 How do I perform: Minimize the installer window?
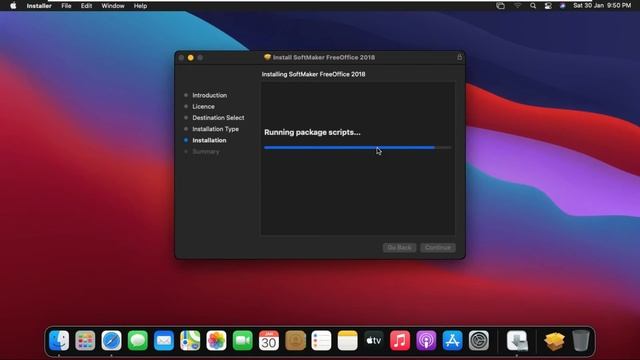click(191, 58)
